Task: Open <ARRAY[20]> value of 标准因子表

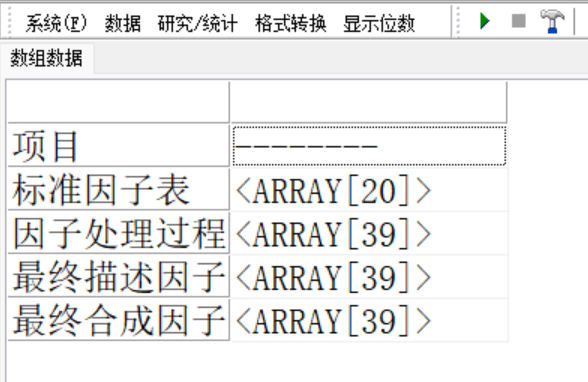Action: tap(369, 190)
